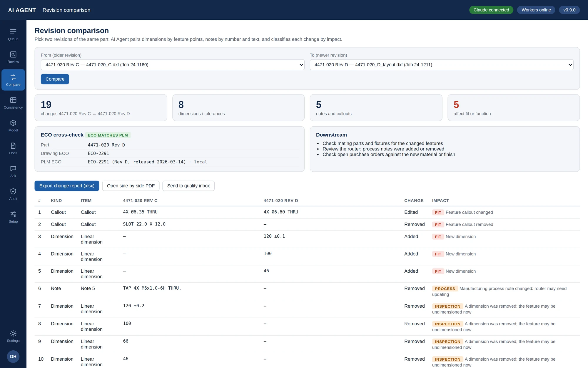Click the Compare button

55,79
